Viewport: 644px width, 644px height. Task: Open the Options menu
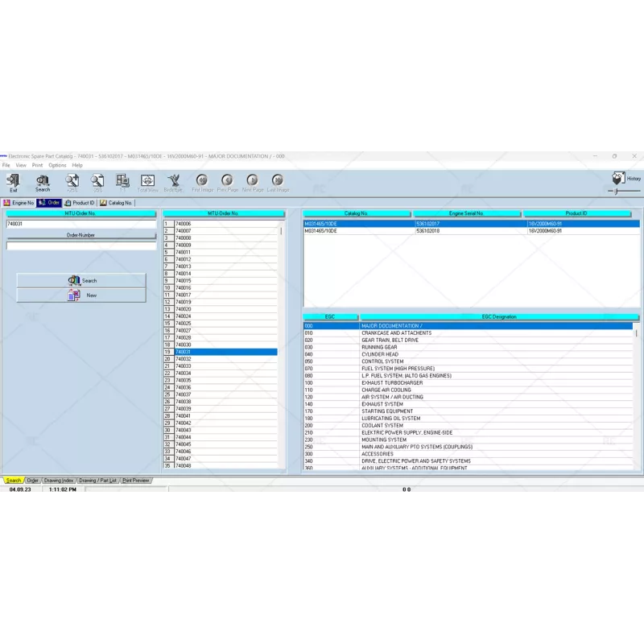[57, 165]
